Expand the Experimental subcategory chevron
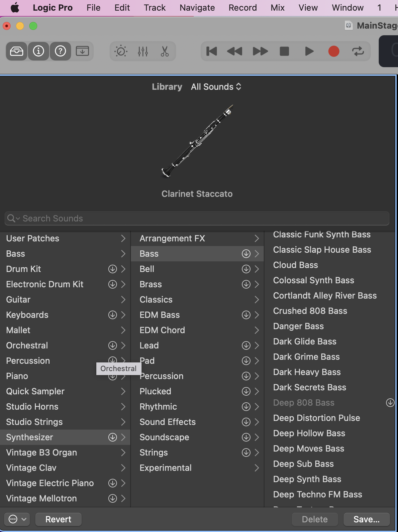The image size is (398, 532). coord(257,468)
